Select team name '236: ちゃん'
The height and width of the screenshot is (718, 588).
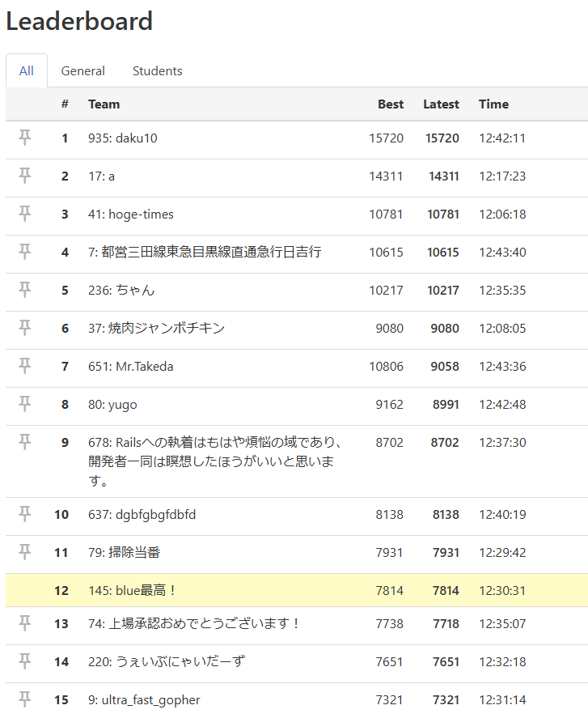point(121,291)
